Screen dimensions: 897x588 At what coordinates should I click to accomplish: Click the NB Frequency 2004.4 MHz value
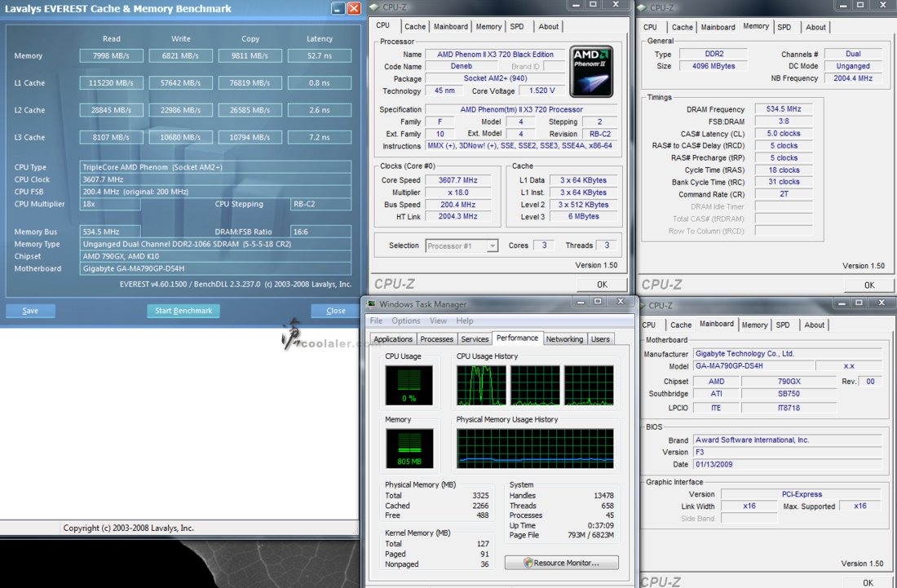tap(853, 77)
